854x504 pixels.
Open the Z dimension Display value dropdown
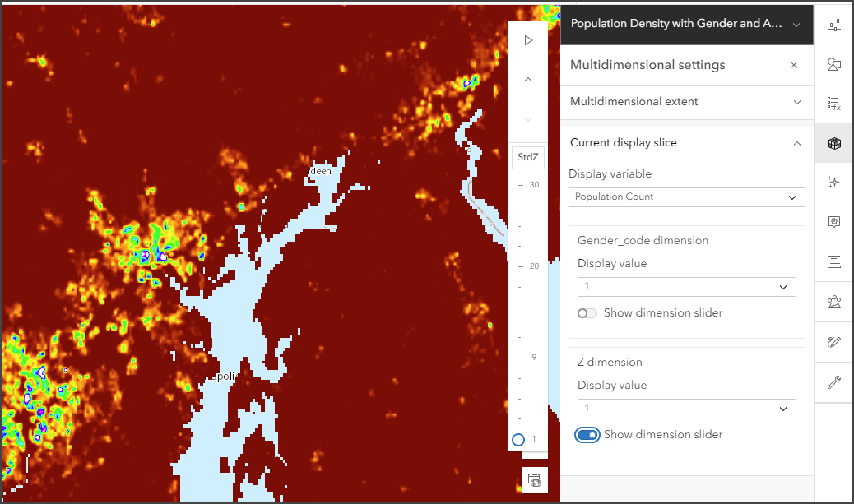pyautogui.click(x=686, y=408)
